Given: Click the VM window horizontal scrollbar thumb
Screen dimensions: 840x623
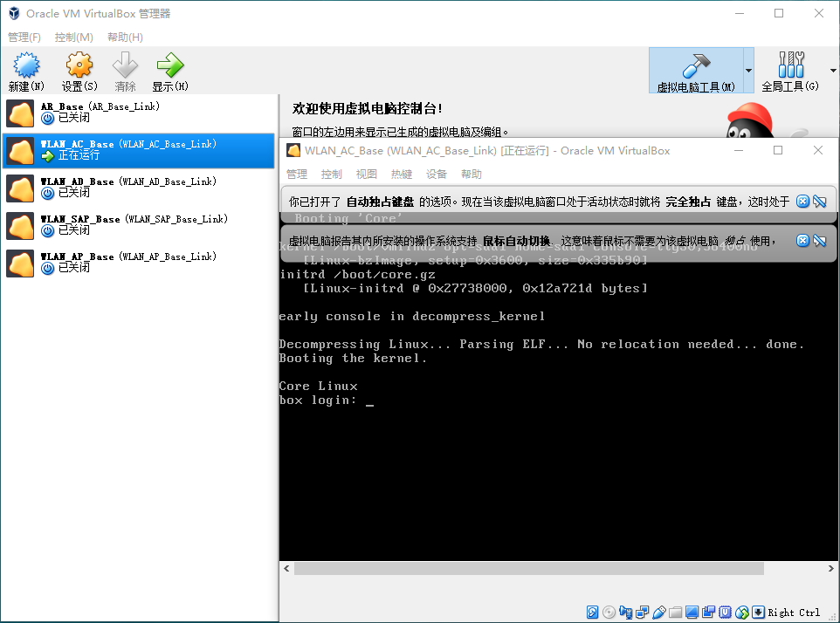Looking at the screenshot, I should pyautogui.click(x=529, y=568).
